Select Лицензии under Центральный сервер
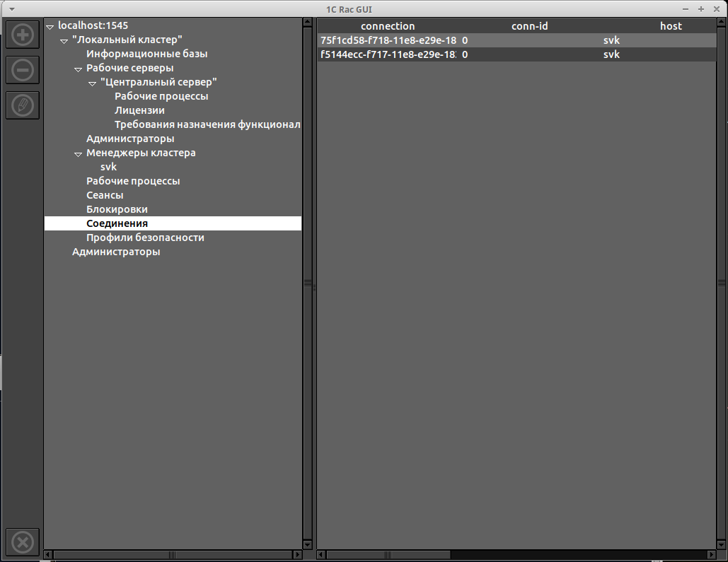The height and width of the screenshot is (562, 728). point(139,110)
